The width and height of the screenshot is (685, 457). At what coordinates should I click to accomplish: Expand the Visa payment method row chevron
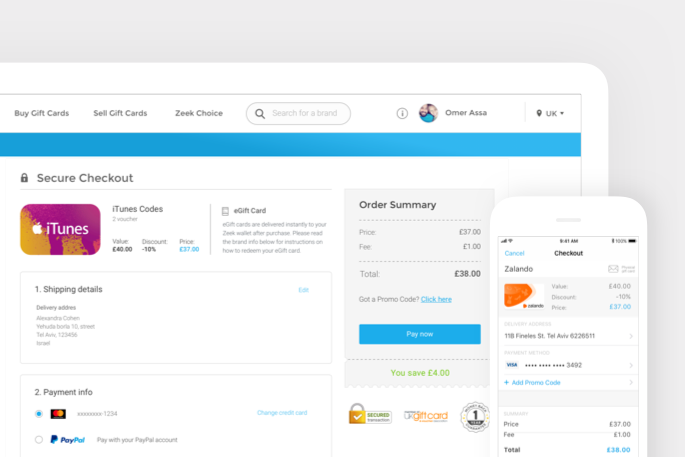pyautogui.click(x=631, y=365)
